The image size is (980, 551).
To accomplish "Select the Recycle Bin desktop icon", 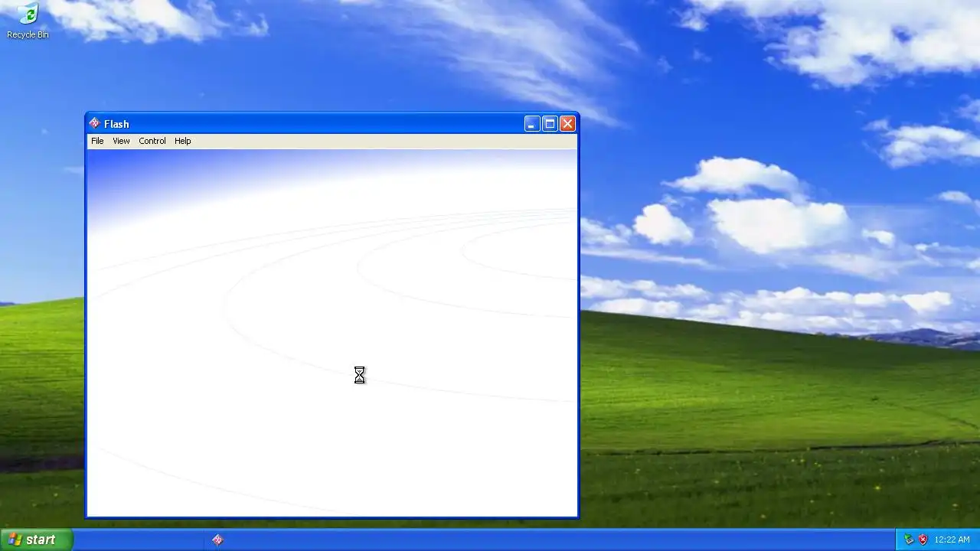I will click(28, 21).
